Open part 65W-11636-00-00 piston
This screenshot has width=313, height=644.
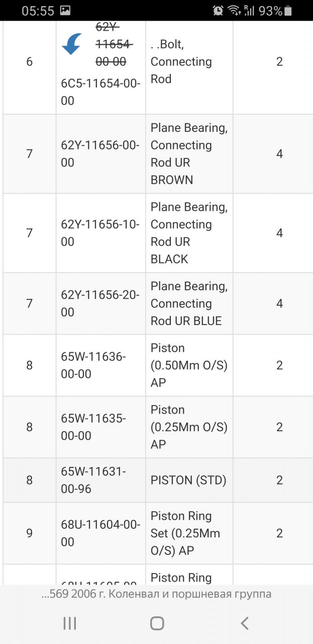[93, 365]
